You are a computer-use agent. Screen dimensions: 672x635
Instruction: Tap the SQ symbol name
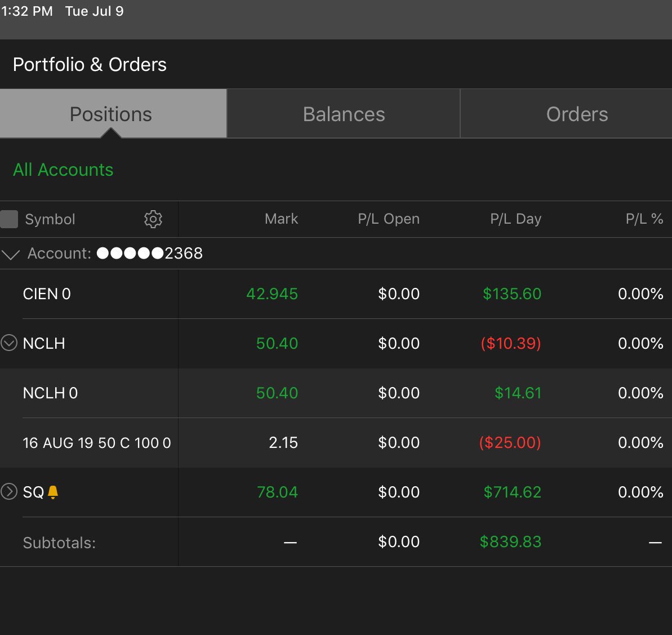pos(33,492)
